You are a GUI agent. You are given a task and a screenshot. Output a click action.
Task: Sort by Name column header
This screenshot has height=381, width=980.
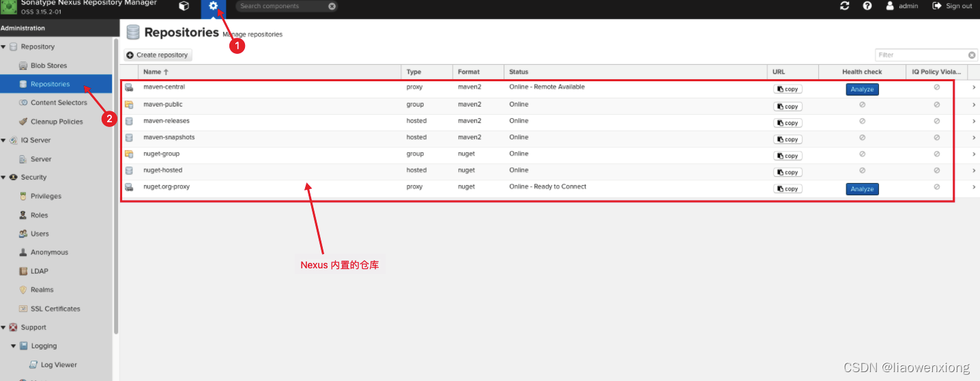click(x=270, y=72)
